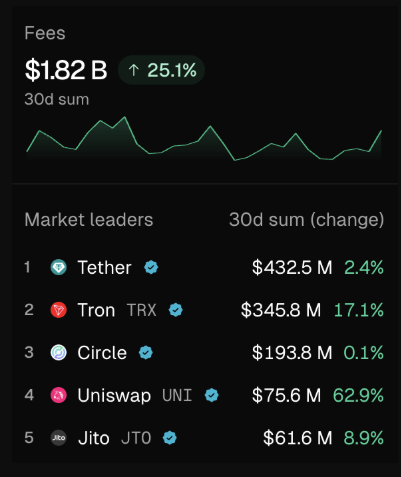Click the verified badge next to UNI

coord(212,395)
